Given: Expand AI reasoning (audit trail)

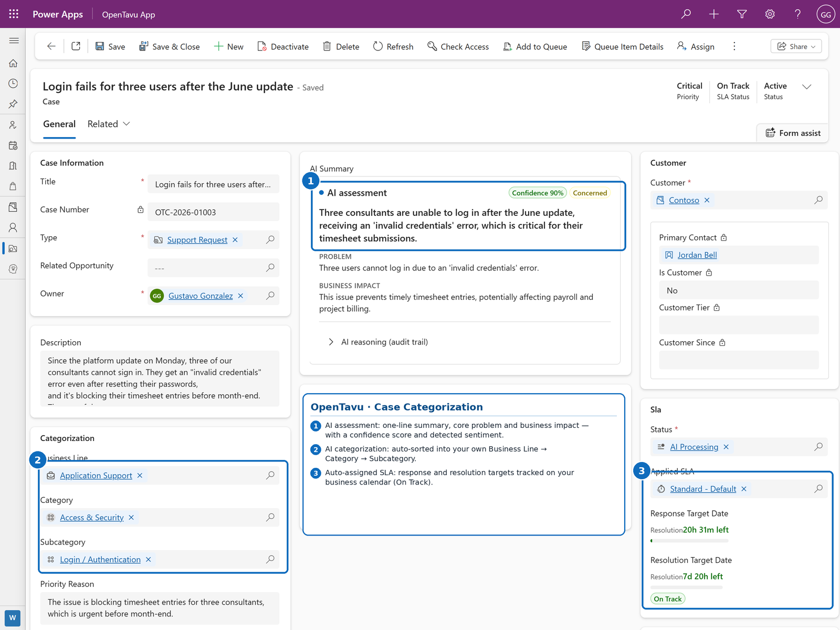Looking at the screenshot, I should click(378, 342).
